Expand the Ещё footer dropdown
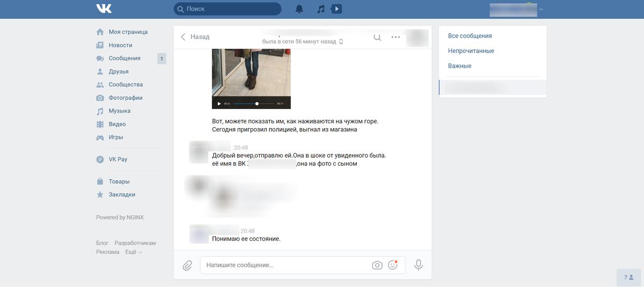Image resolution: width=644 pixels, height=288 pixels. click(134, 252)
